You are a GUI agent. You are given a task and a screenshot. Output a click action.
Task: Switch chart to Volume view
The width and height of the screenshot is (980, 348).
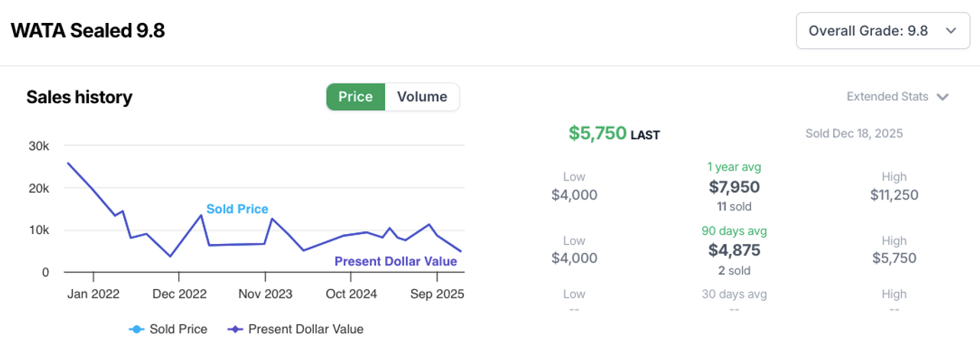(422, 97)
